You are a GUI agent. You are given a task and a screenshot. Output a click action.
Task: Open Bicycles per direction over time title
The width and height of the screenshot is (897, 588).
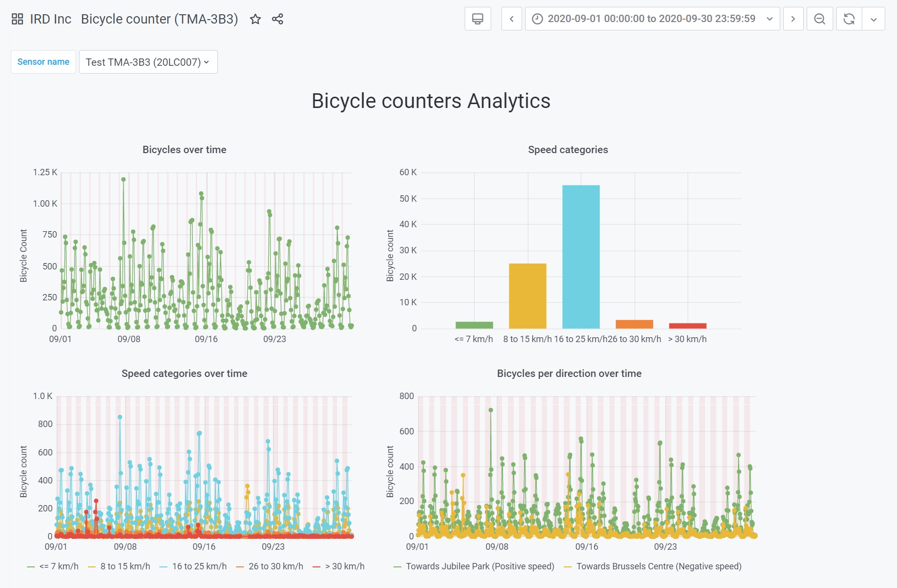pos(569,374)
